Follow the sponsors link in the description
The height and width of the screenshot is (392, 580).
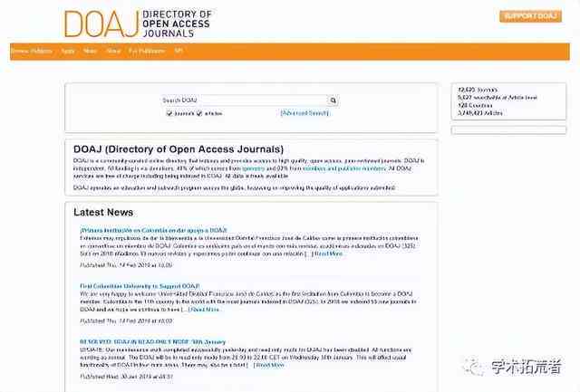click(x=254, y=168)
